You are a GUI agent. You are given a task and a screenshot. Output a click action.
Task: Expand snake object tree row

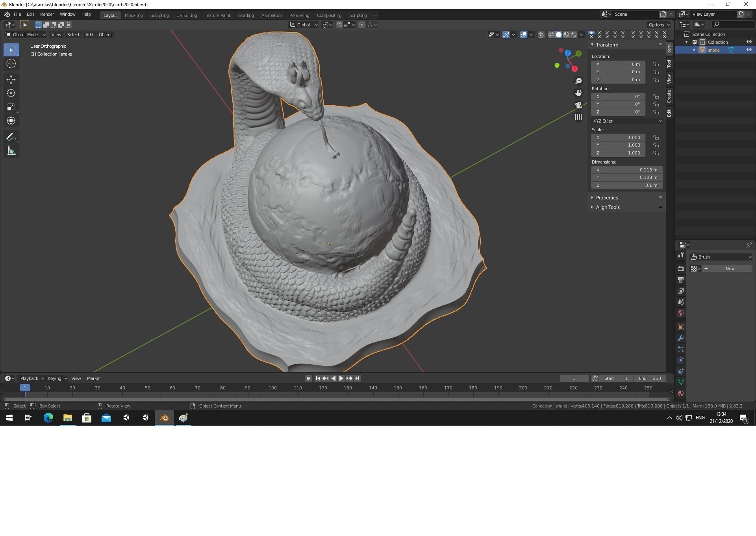pos(695,50)
